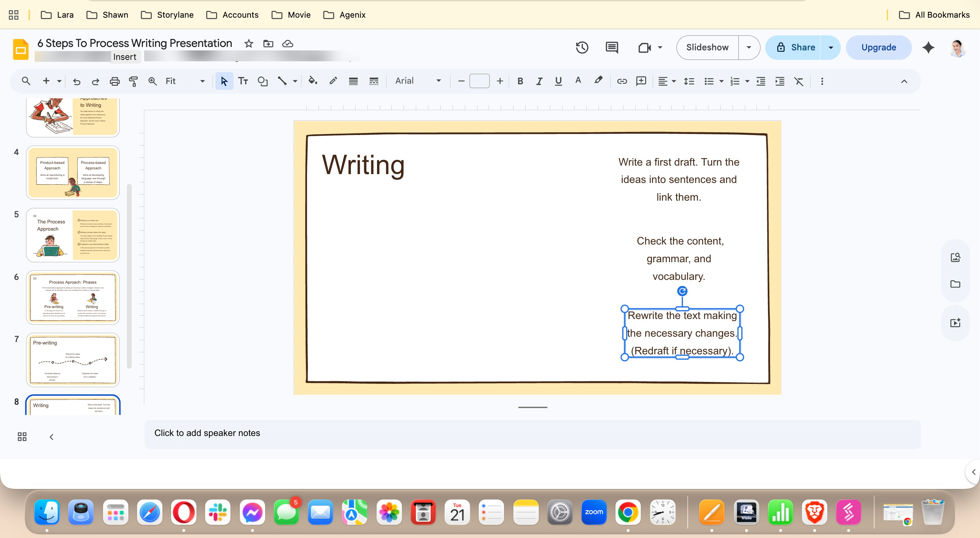980x538 pixels.
Task: Select the shape tool
Action: click(262, 81)
